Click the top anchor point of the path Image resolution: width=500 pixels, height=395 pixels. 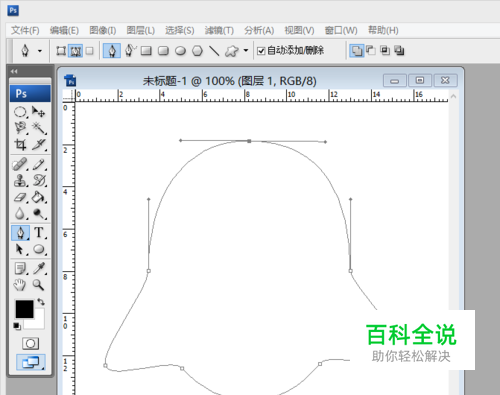[249, 141]
